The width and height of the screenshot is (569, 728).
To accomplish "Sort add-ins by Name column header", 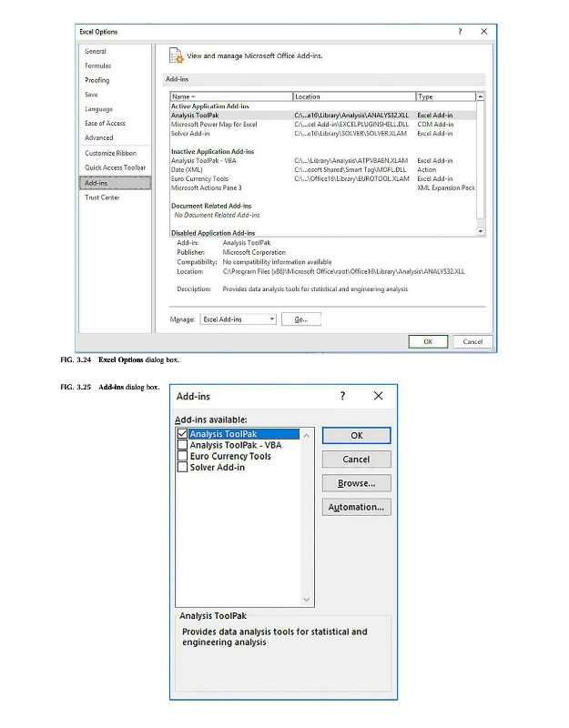I will click(230, 96).
